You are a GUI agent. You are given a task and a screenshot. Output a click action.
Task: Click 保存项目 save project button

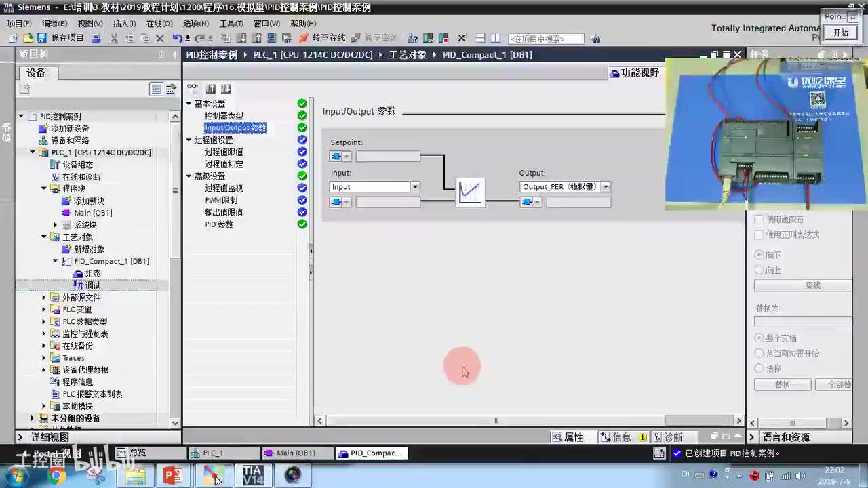point(62,38)
